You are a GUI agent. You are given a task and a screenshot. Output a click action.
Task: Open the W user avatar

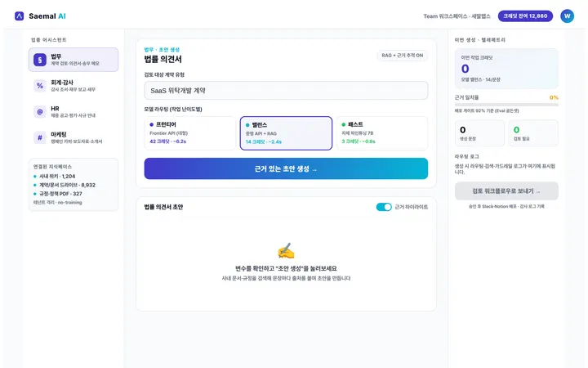[567, 16]
